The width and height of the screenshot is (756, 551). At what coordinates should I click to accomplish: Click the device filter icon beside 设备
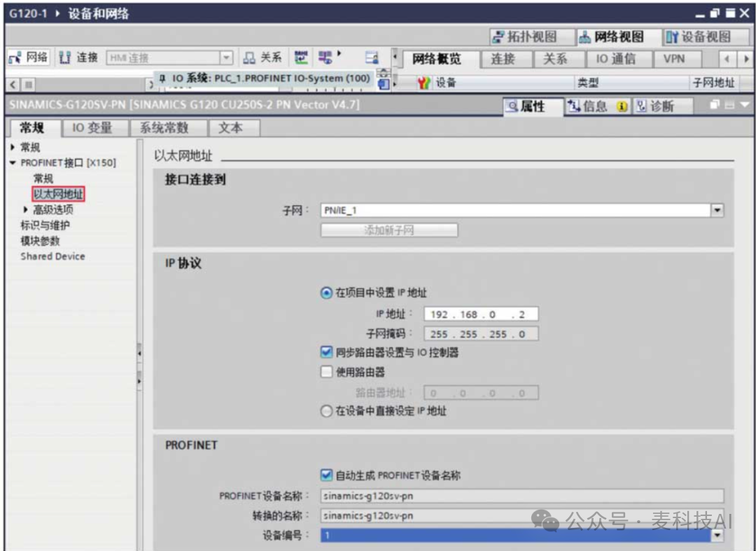pyautogui.click(x=423, y=83)
